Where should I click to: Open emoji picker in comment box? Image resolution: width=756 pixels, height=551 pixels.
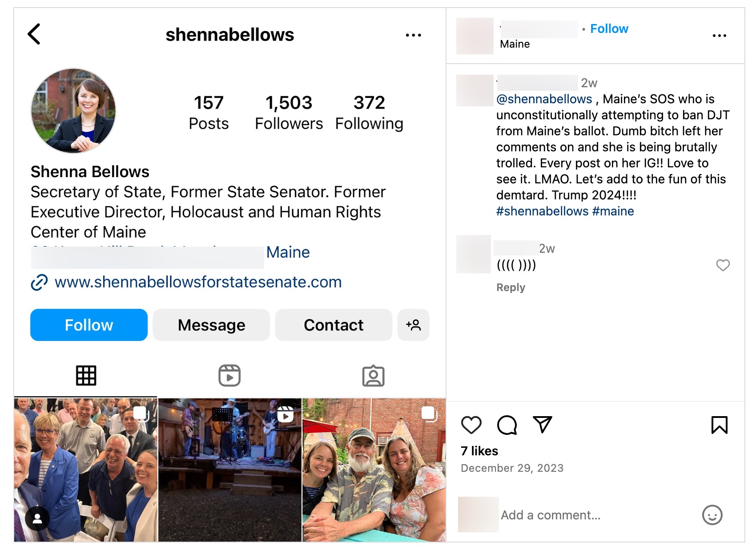click(x=712, y=515)
